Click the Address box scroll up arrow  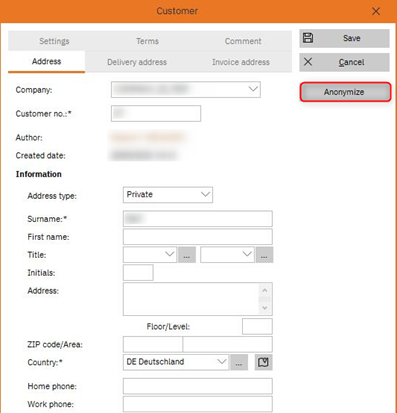point(265,290)
